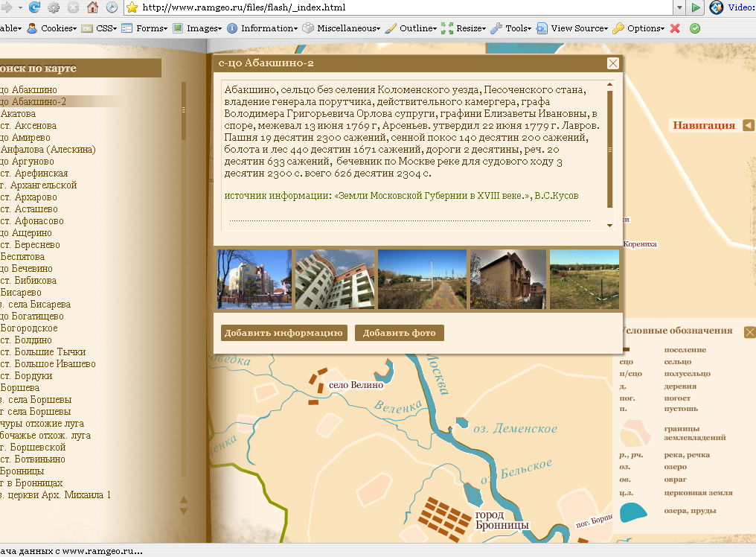
Task: Click the green checkmark validation icon
Action: pyautogui.click(x=695, y=28)
